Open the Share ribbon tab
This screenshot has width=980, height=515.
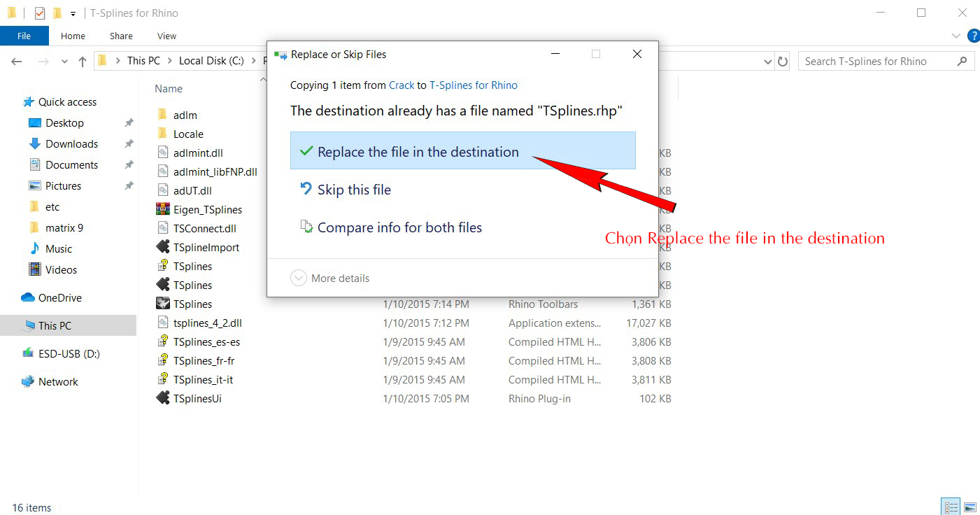pos(121,36)
